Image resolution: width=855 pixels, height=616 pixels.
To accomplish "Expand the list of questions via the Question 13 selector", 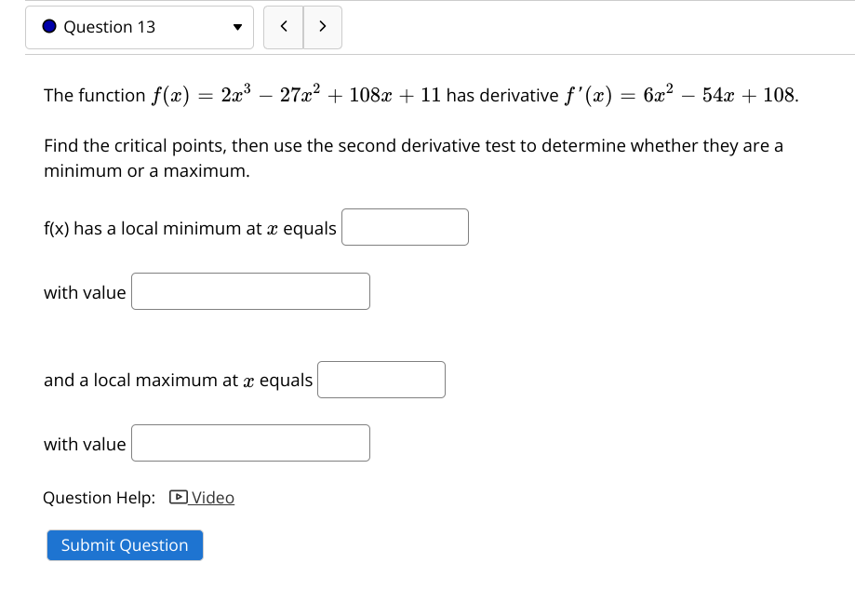I will [x=235, y=27].
